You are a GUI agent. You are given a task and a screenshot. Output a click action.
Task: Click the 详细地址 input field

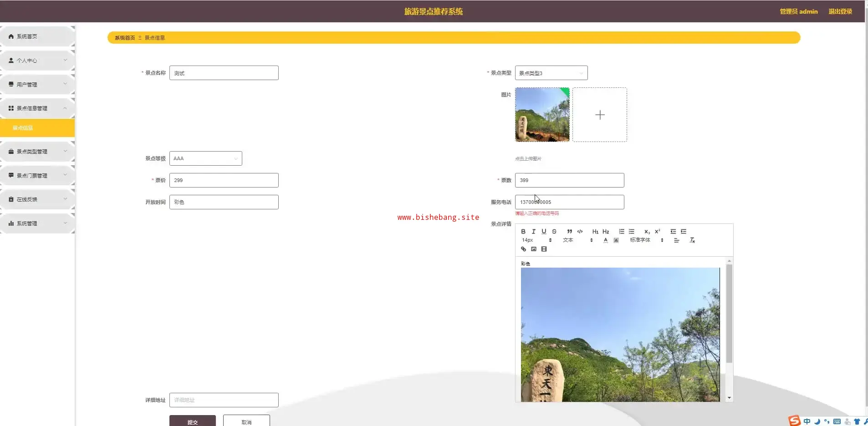coord(224,400)
